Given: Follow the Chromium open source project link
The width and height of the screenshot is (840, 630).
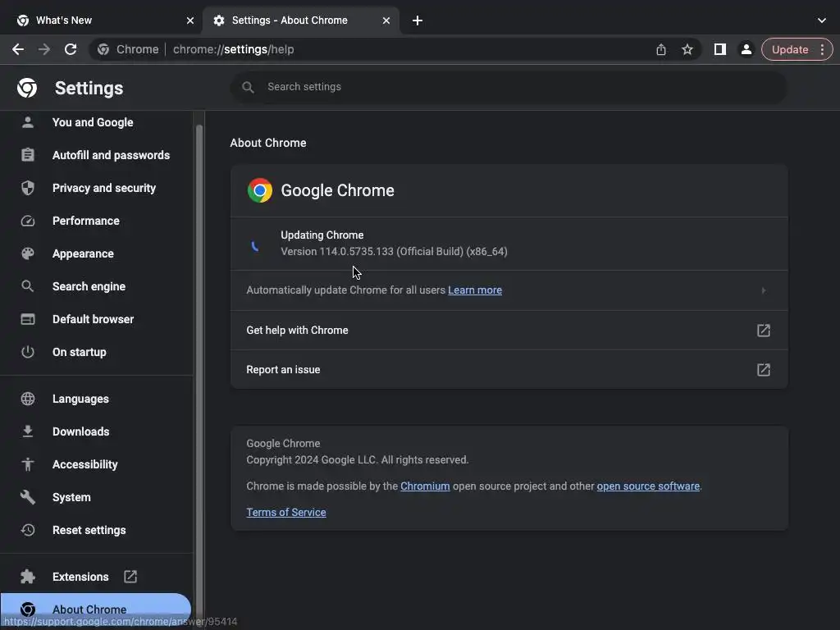Looking at the screenshot, I should (x=425, y=486).
